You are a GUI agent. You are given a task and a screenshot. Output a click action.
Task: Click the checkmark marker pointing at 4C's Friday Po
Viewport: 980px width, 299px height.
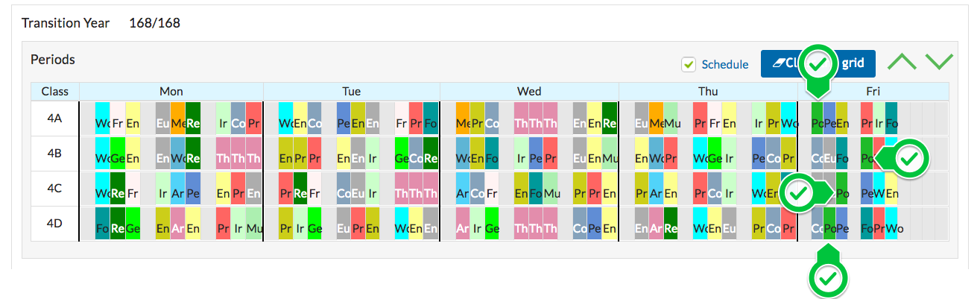(x=798, y=193)
